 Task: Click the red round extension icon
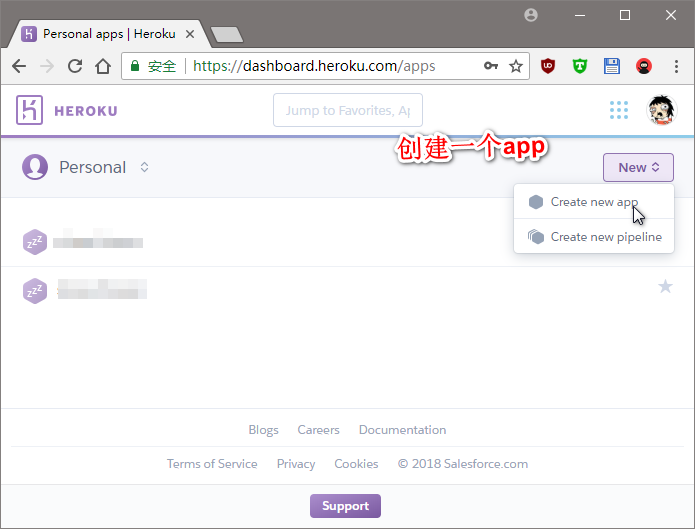pos(644,66)
